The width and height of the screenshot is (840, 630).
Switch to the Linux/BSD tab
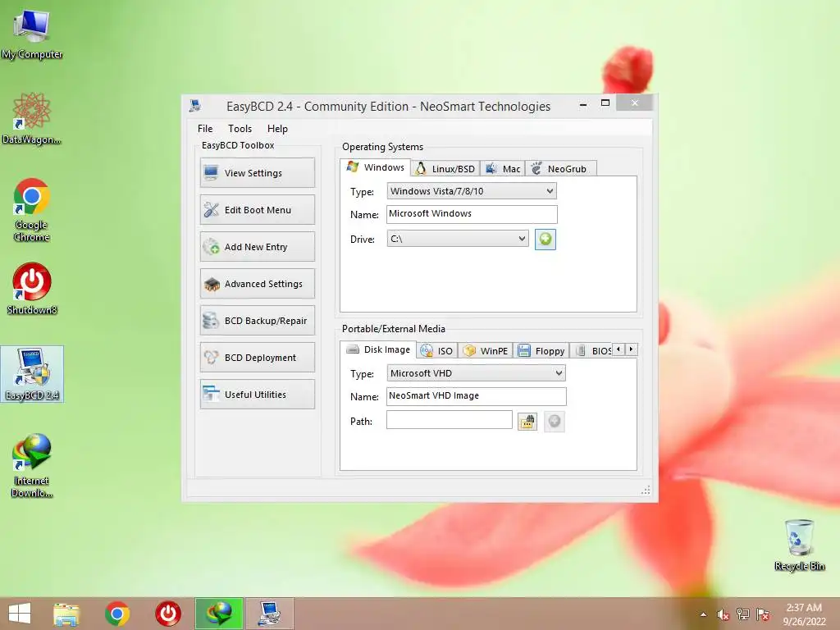(x=445, y=169)
